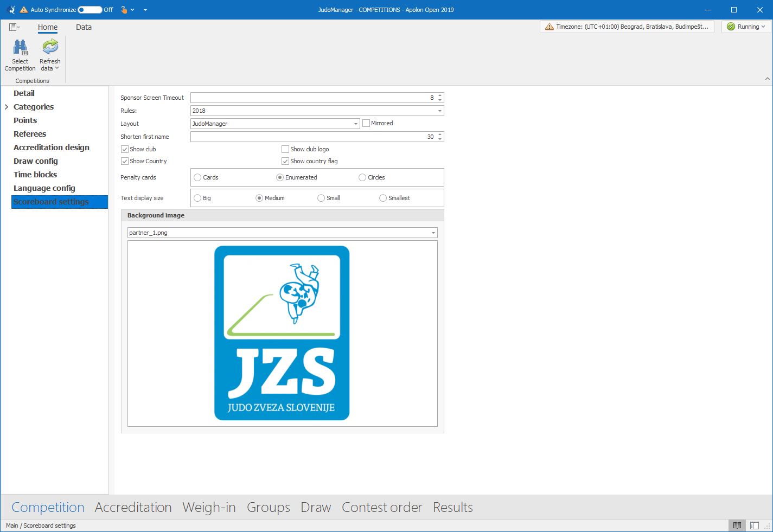The image size is (773, 532).
Task: Uncheck the Show Country checkbox
Action: [125, 161]
